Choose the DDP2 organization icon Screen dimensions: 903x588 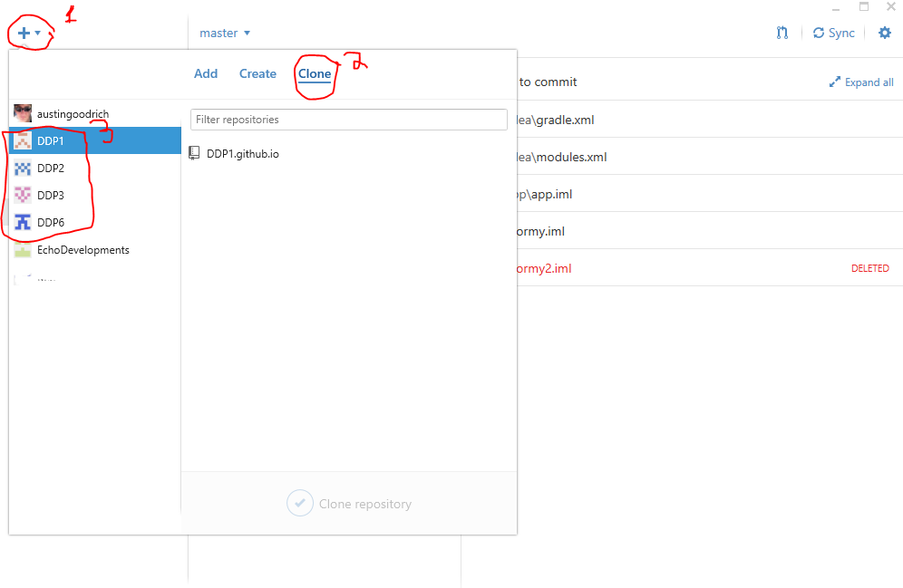pos(23,169)
